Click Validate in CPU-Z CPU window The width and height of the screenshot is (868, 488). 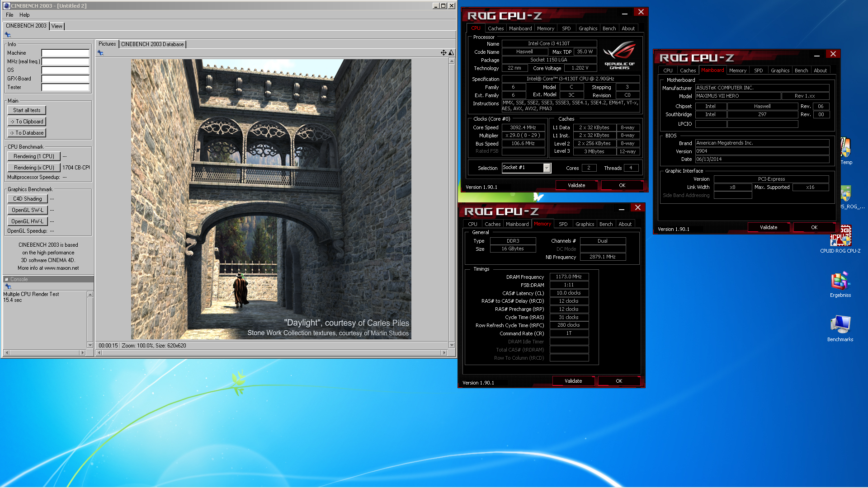tap(576, 185)
